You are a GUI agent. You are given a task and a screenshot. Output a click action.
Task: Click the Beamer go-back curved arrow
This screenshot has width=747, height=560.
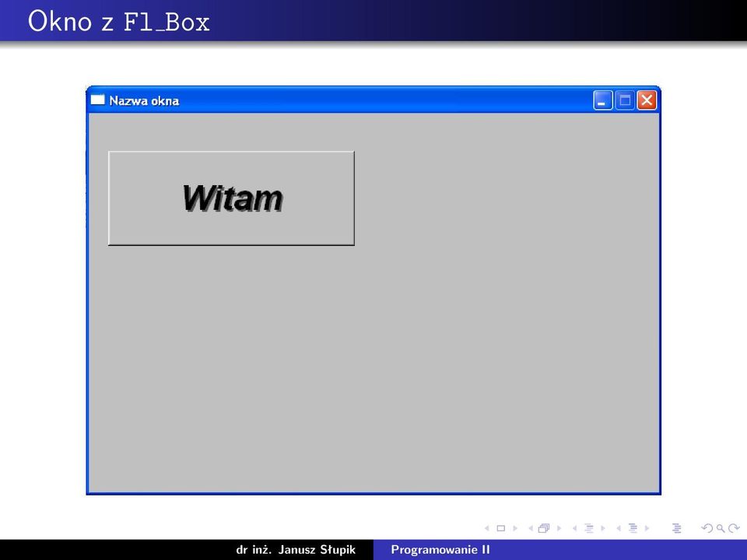(707, 528)
